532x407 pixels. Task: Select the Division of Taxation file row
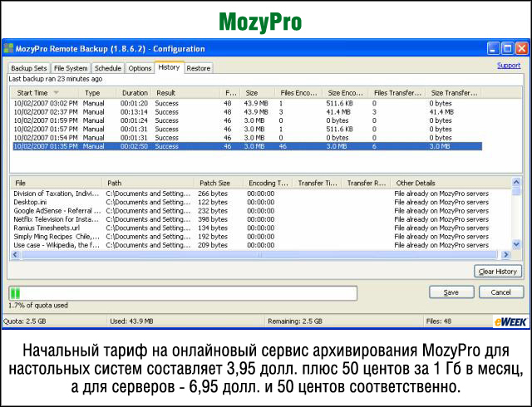[260, 194]
